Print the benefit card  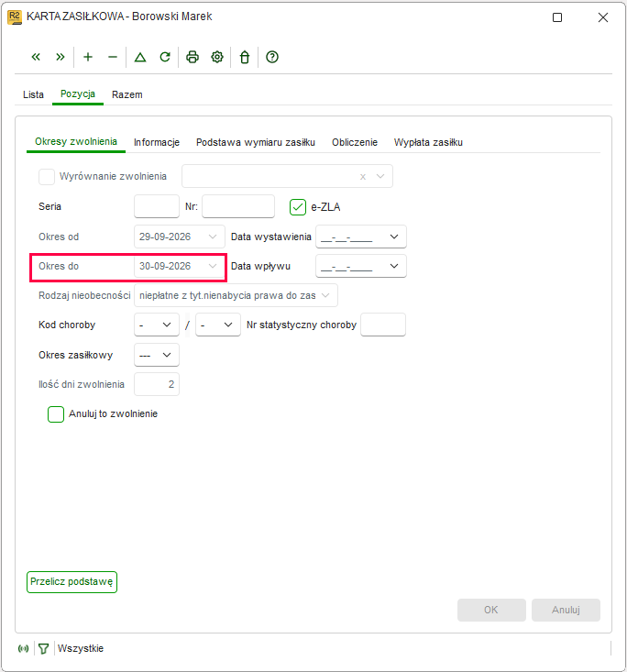pyautogui.click(x=192, y=57)
